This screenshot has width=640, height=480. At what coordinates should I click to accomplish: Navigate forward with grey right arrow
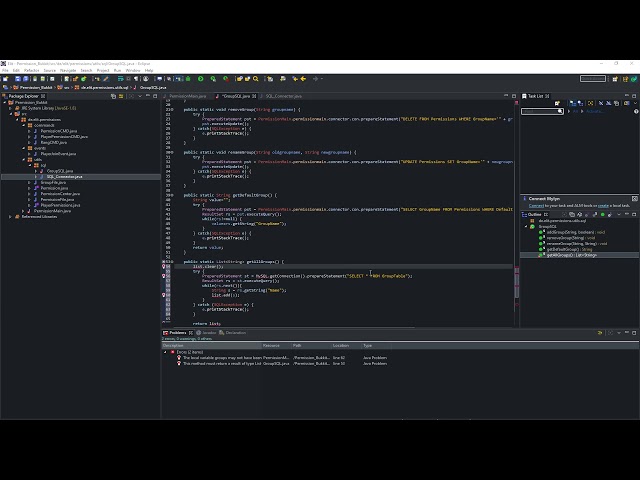click(315, 79)
